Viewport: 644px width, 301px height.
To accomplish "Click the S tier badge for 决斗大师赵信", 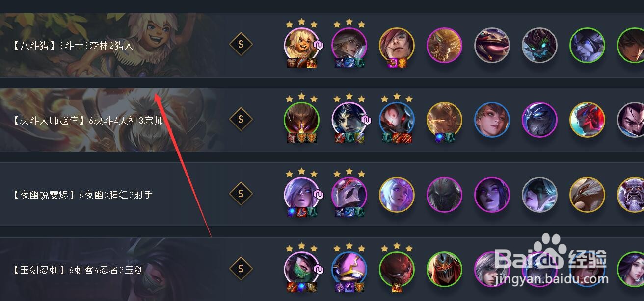I will [x=241, y=119].
